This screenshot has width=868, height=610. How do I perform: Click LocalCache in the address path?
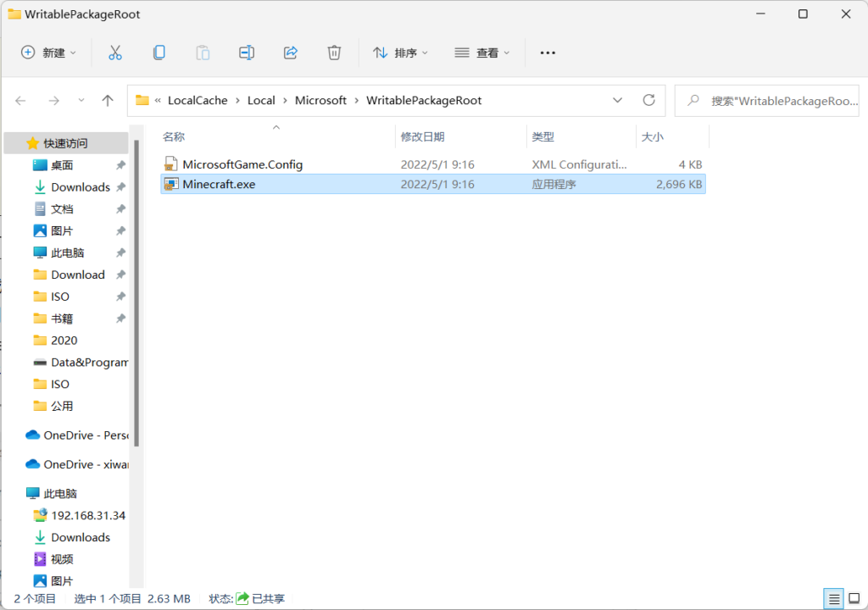[x=198, y=100]
